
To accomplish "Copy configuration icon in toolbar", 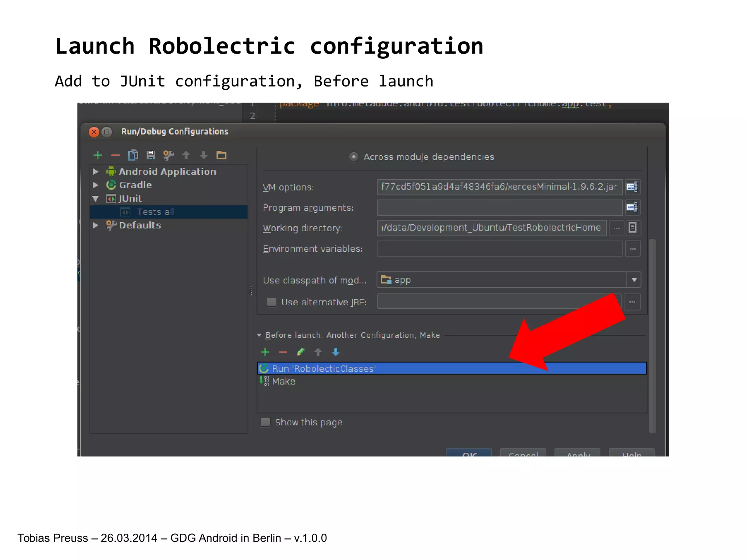I will tap(133, 155).
